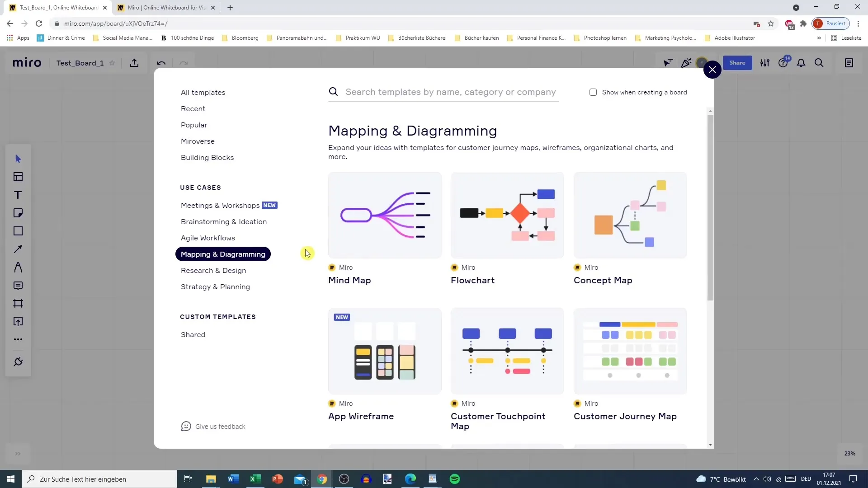This screenshot has height=488, width=868.
Task: Open the Bloomberg bookmark
Action: [x=240, y=38]
